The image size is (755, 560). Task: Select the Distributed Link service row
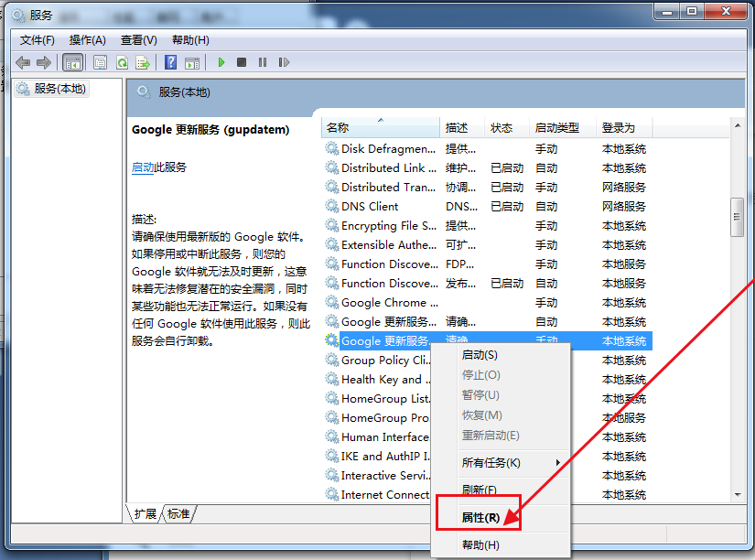pyautogui.click(x=487, y=168)
